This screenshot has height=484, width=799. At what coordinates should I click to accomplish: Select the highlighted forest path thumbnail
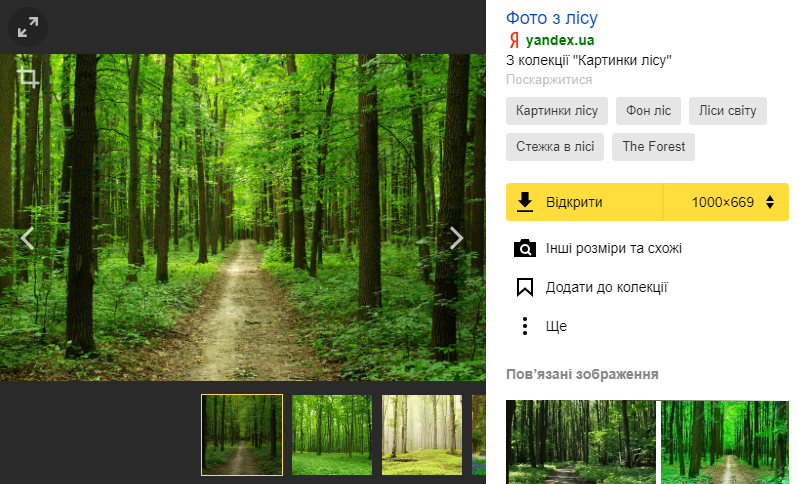(x=242, y=435)
